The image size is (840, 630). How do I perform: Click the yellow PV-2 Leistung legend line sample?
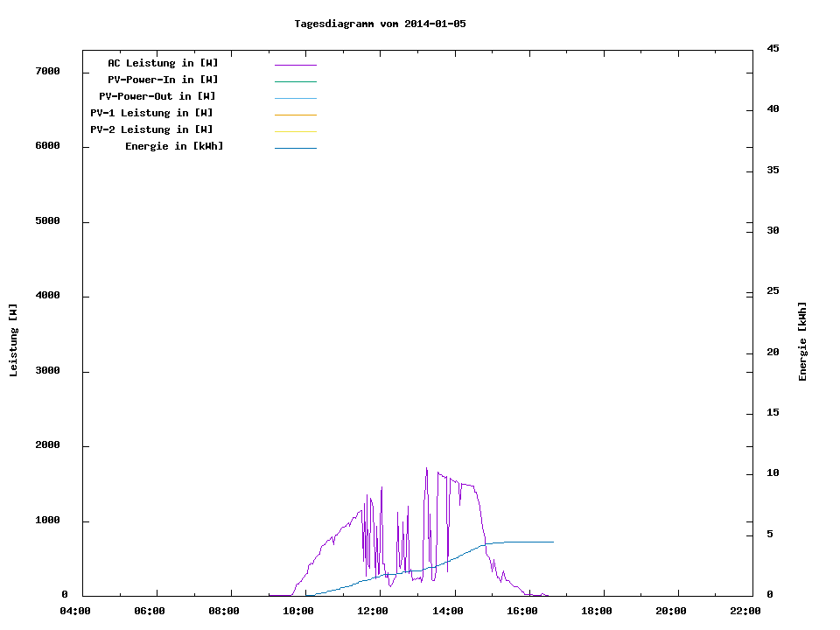pyautogui.click(x=295, y=131)
